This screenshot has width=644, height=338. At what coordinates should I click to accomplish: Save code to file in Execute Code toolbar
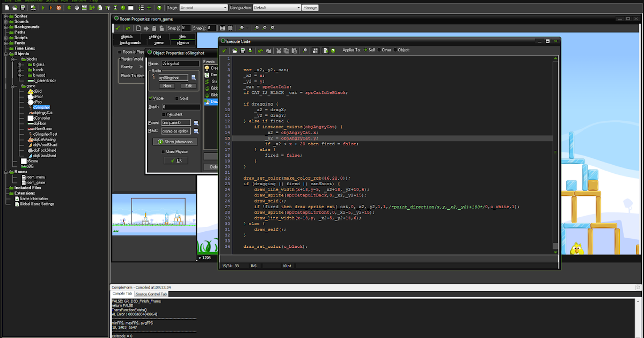[242, 50]
